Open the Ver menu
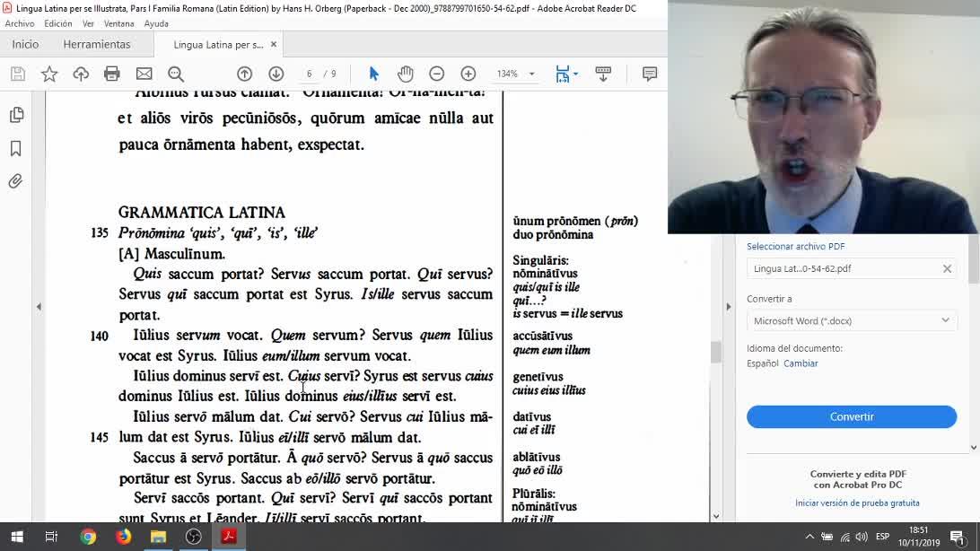This screenshot has width=980, height=551. pyautogui.click(x=88, y=23)
